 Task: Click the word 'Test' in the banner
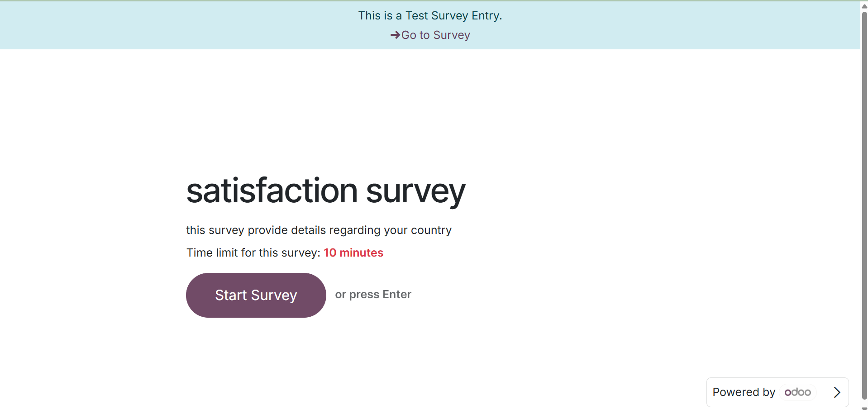point(416,15)
